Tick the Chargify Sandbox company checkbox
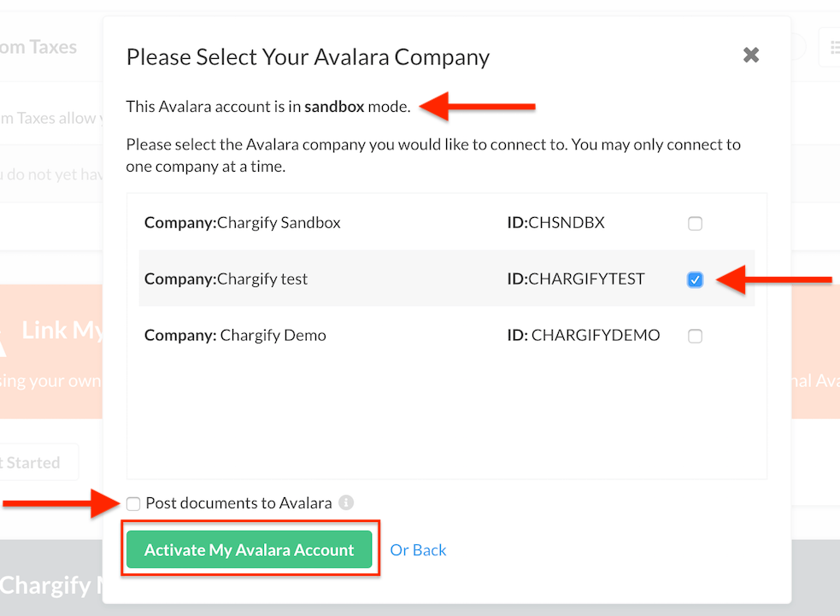Image resolution: width=840 pixels, height=616 pixels. click(695, 223)
